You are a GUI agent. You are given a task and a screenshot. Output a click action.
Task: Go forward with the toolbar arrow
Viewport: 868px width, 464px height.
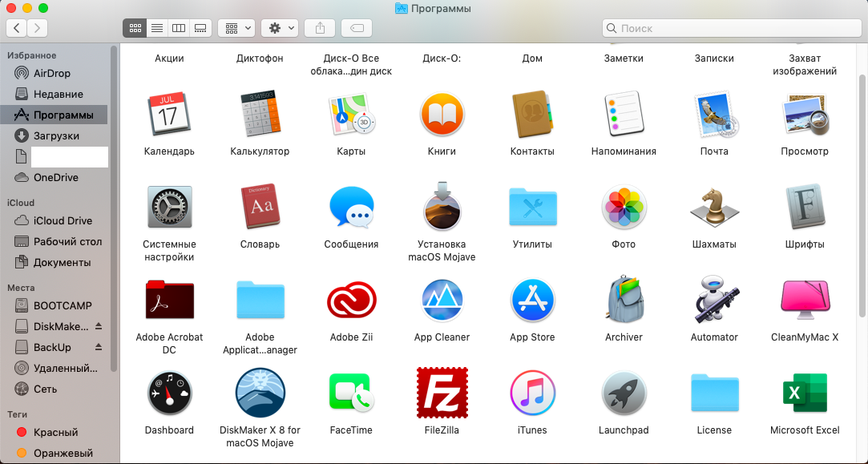[37, 28]
